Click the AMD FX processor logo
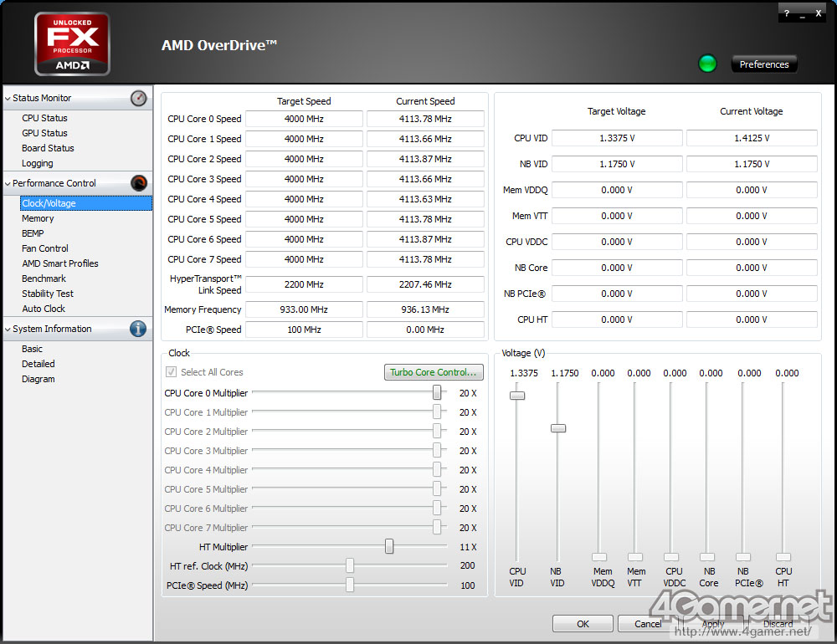Screen dimensions: 837x644 (72, 43)
